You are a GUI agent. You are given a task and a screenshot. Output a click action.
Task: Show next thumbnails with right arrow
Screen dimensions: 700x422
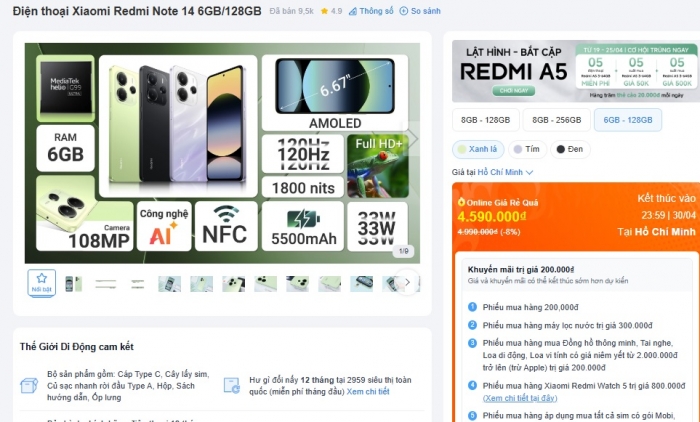[x=406, y=283]
